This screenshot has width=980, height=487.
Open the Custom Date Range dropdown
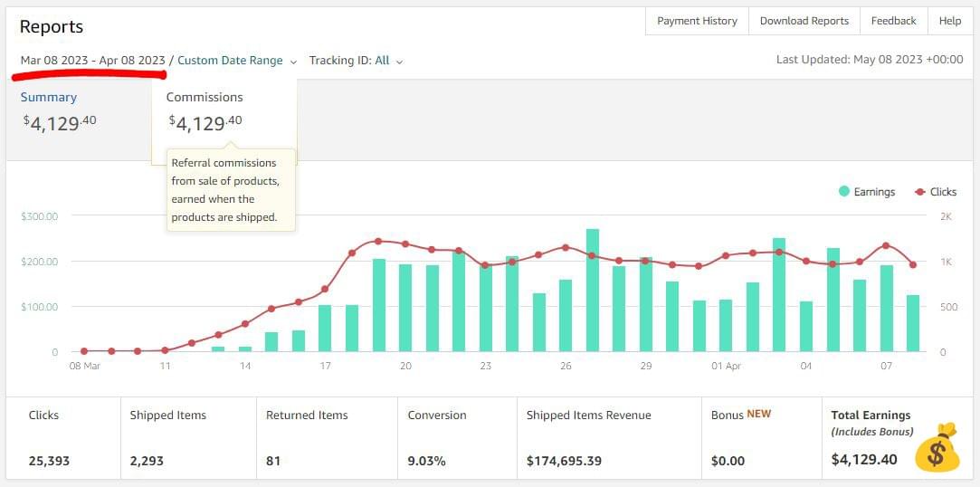pyautogui.click(x=230, y=61)
